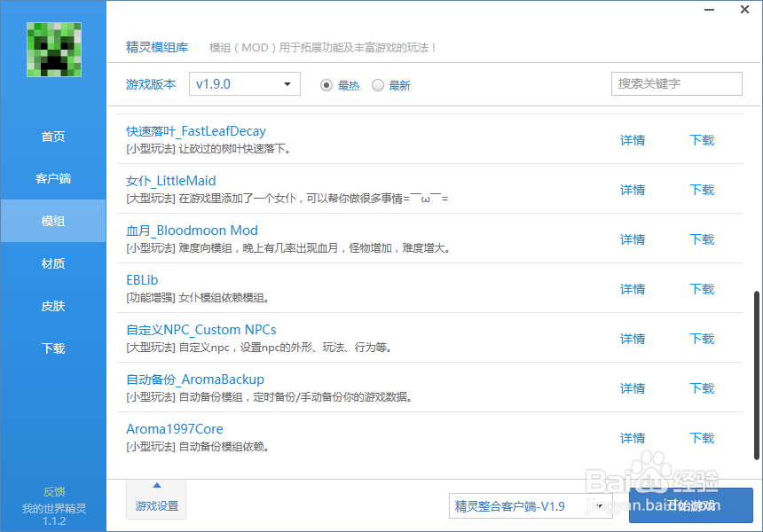This screenshot has height=532, width=763.
Task: Click the Creeper logo icon
Action: (51, 49)
